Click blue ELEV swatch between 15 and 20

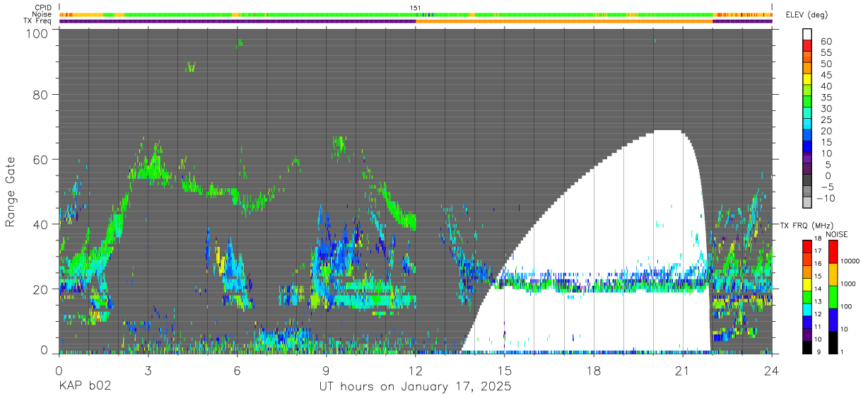[807, 135]
